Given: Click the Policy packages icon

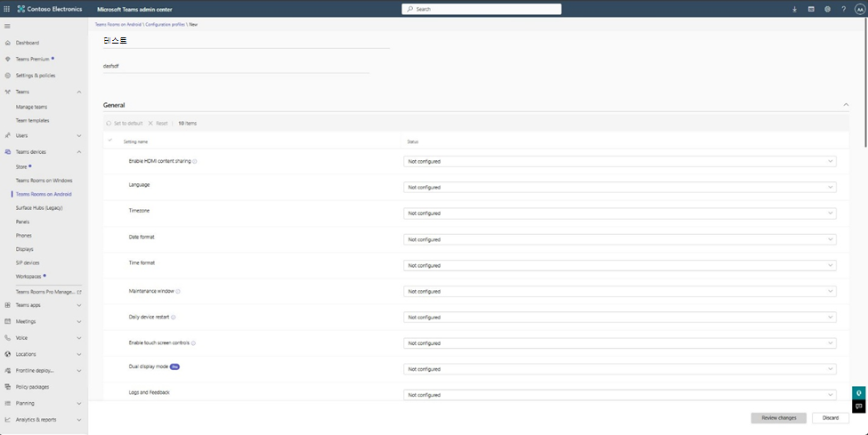Looking at the screenshot, I should click(x=8, y=387).
